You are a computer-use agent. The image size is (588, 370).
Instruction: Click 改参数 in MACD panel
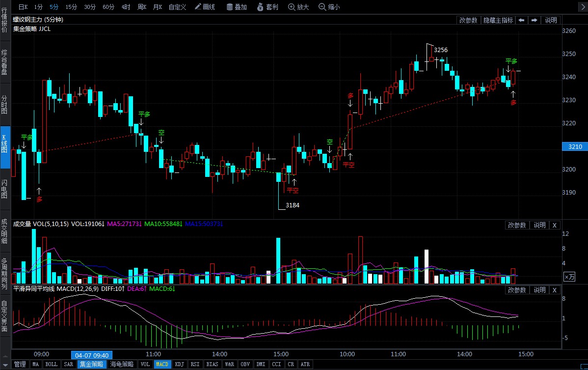(517, 290)
